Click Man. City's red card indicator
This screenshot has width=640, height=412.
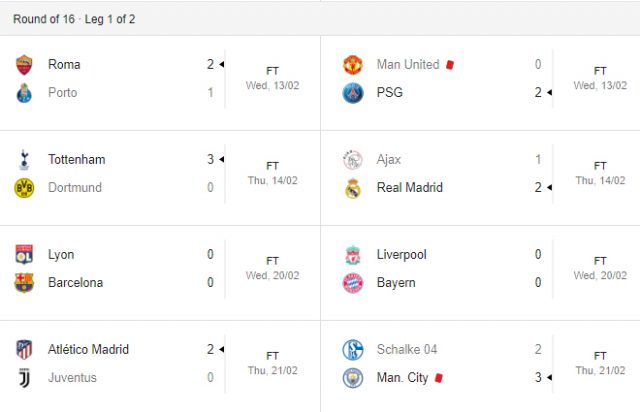click(439, 378)
